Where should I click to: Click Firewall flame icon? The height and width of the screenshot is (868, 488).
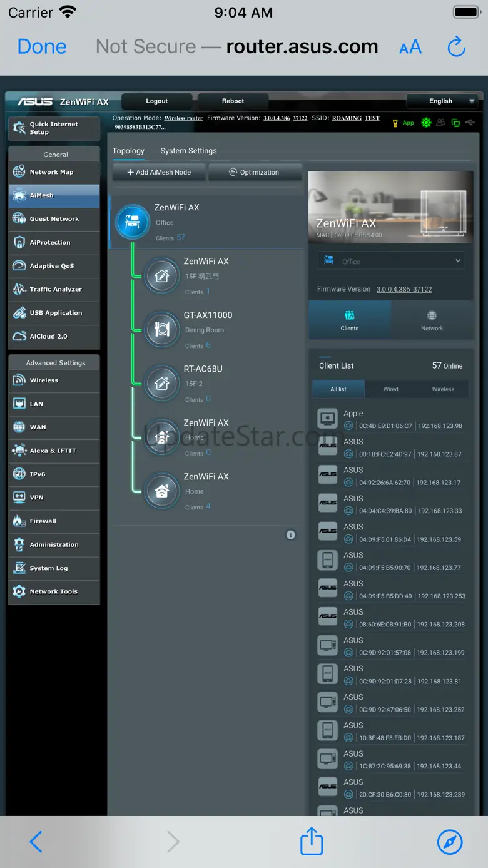19,521
